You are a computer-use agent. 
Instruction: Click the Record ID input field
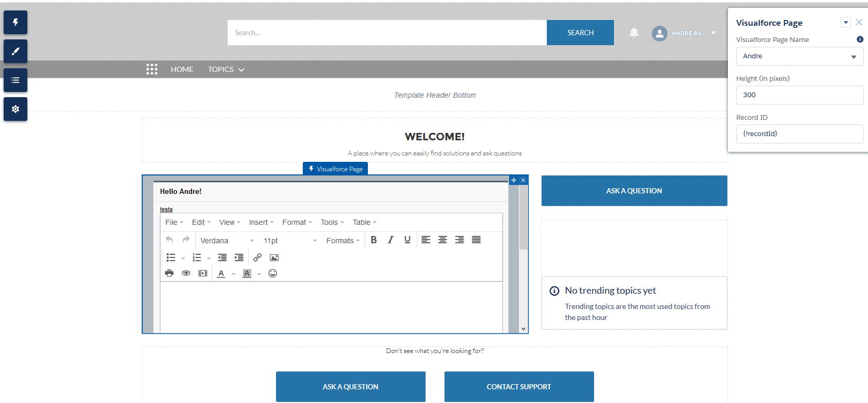800,134
